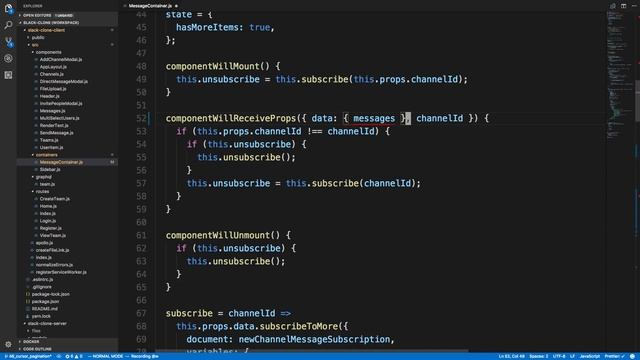The width and height of the screenshot is (640, 360).
Task: Open the Manage gear menu
Action: 8,344
